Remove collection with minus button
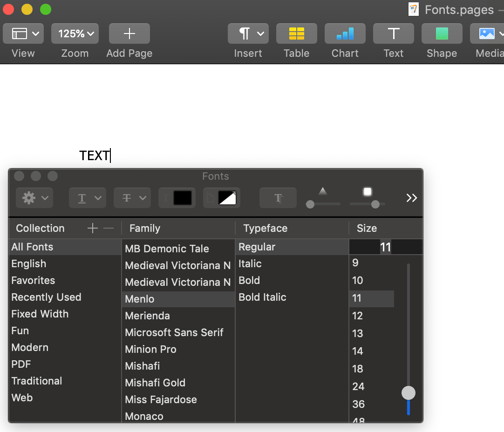 (x=109, y=229)
